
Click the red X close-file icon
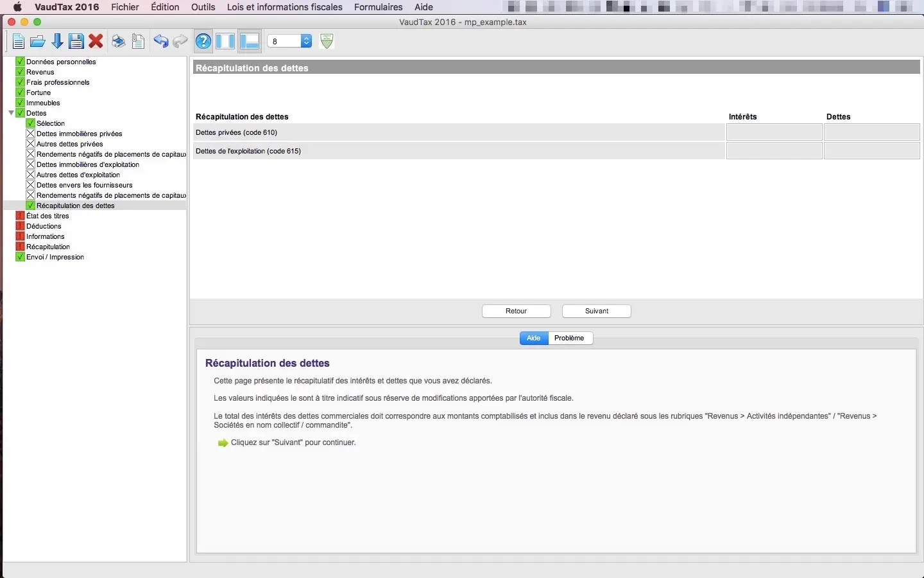[96, 42]
